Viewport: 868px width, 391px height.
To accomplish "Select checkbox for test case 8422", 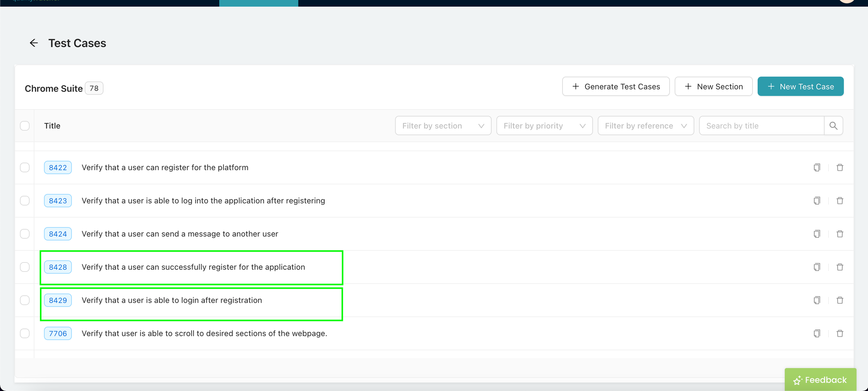I will (x=25, y=167).
